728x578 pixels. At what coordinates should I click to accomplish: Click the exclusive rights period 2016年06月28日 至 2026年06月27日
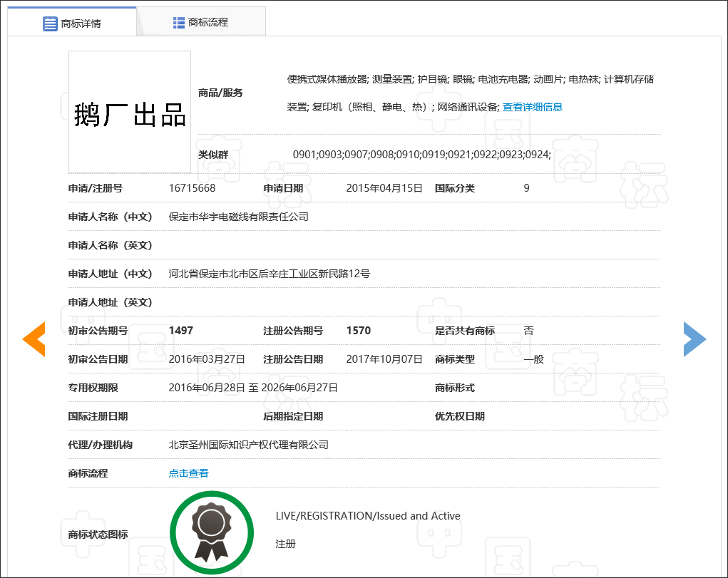(253, 388)
